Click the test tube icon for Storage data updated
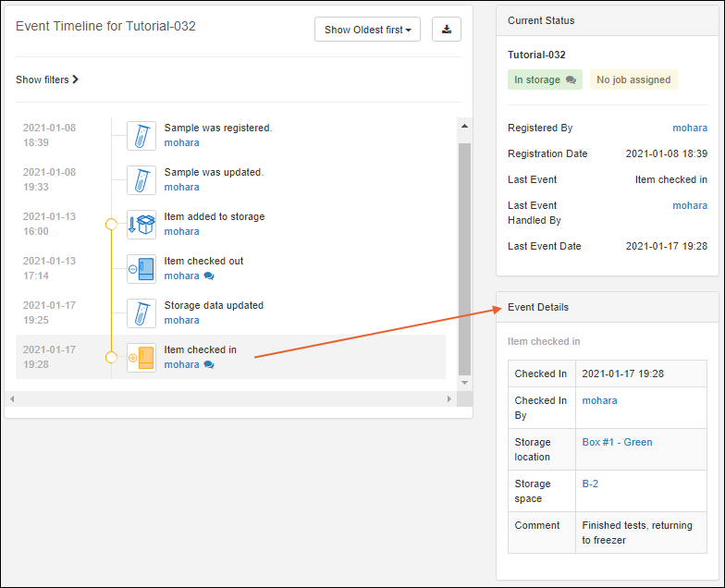The image size is (725, 588). point(141,313)
